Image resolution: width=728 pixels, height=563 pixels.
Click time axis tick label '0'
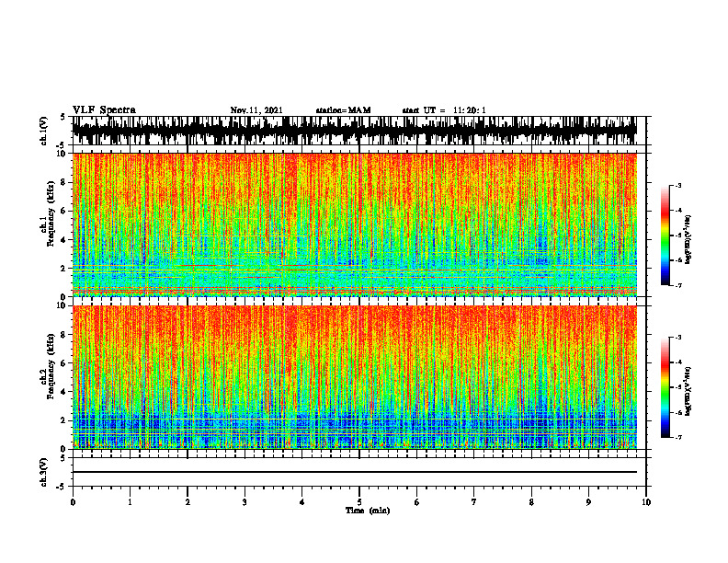73,502
